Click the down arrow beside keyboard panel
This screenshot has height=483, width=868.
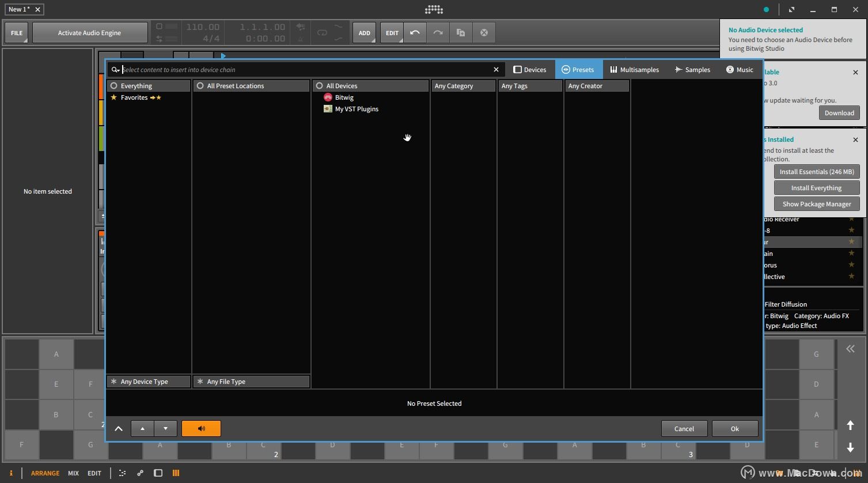850,448
